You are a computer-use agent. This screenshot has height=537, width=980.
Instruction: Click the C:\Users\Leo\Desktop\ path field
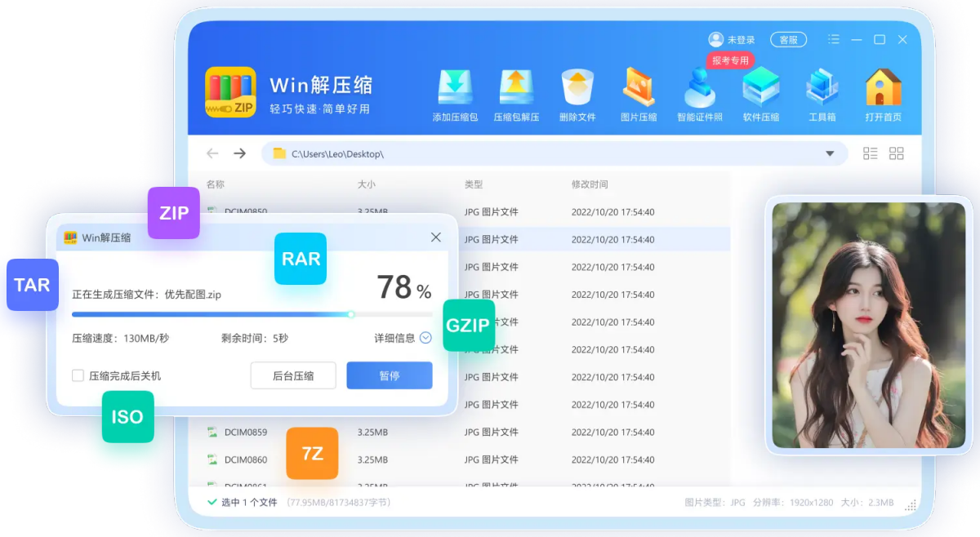click(555, 153)
